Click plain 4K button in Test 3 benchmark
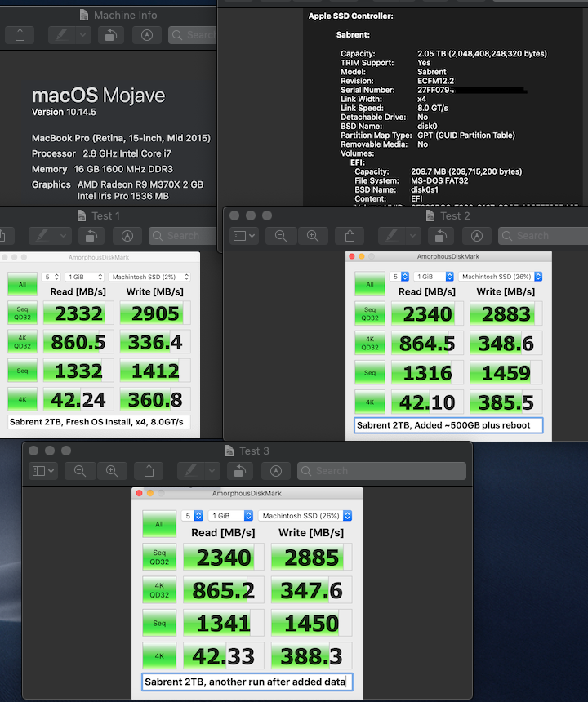 [159, 656]
